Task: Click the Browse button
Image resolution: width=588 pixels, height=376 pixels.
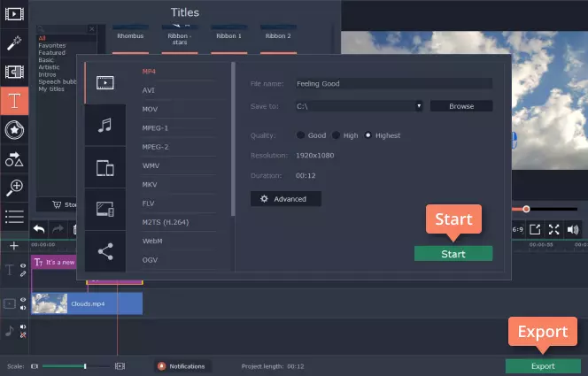Action: pos(461,106)
